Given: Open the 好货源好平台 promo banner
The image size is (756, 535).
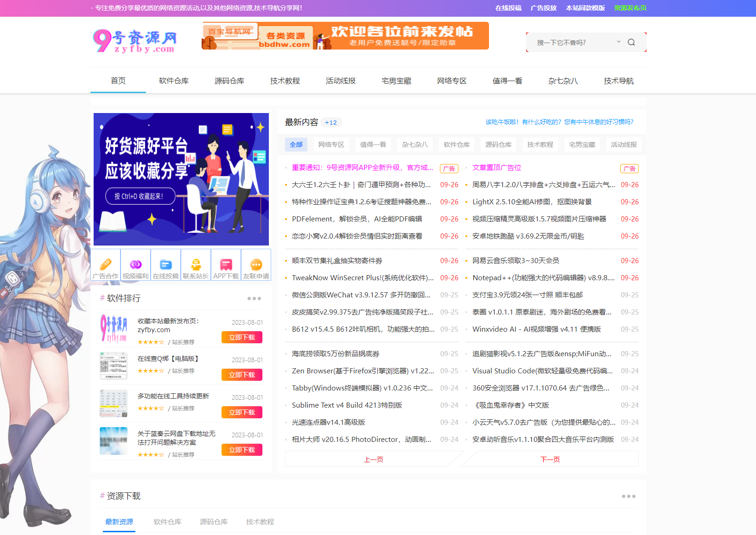Looking at the screenshot, I should tap(181, 179).
